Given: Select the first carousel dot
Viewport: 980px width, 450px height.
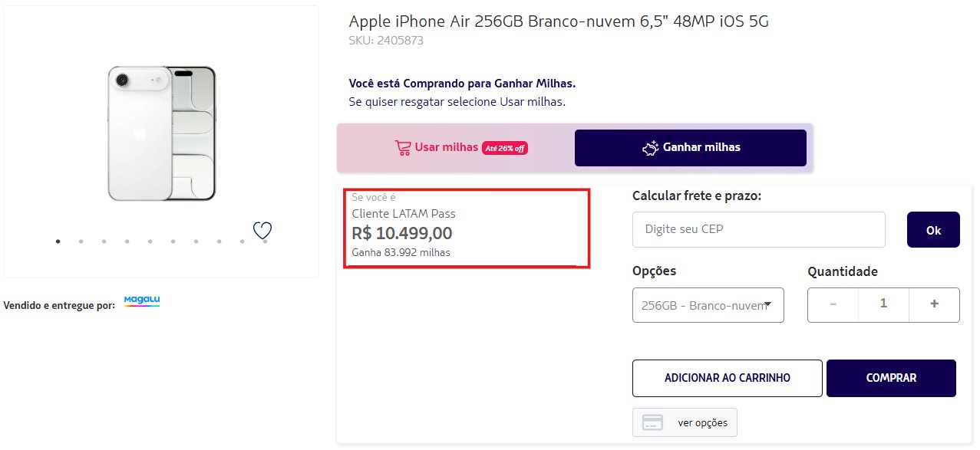Looking at the screenshot, I should 58,241.
